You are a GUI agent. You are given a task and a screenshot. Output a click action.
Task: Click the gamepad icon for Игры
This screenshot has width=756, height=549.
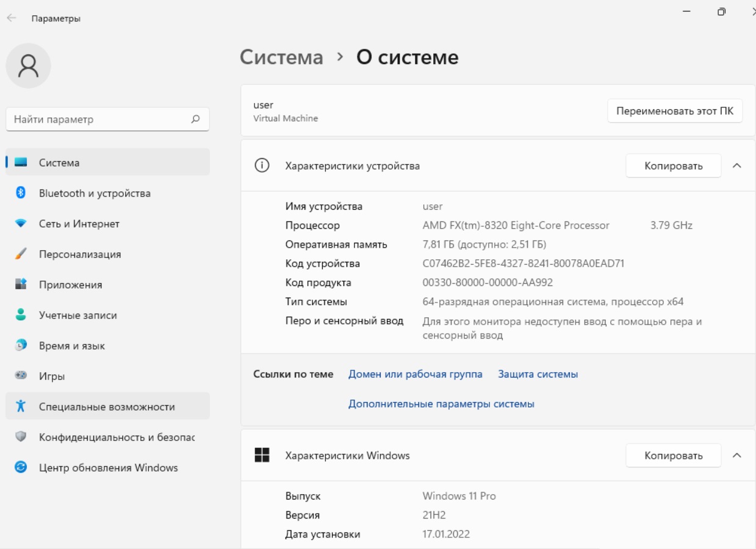click(x=21, y=376)
